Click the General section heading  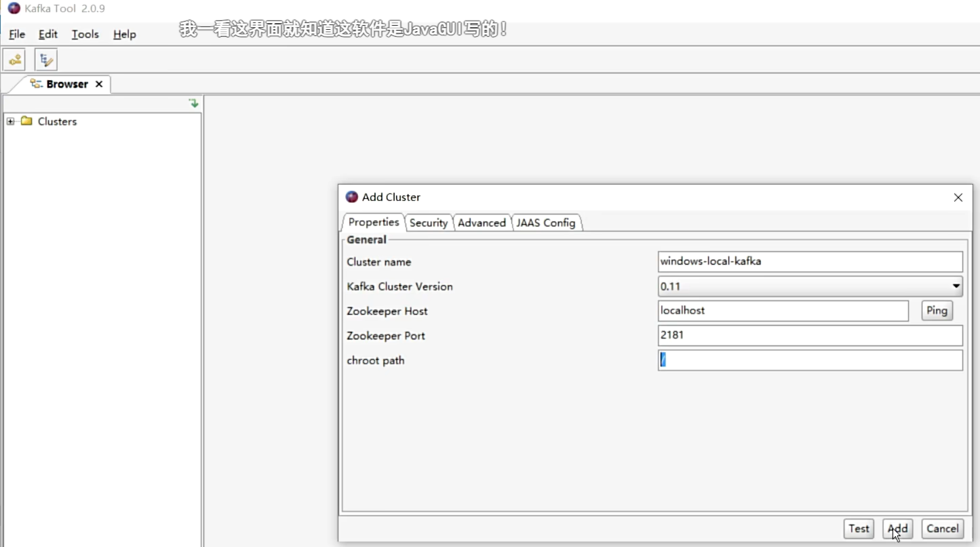click(x=366, y=240)
